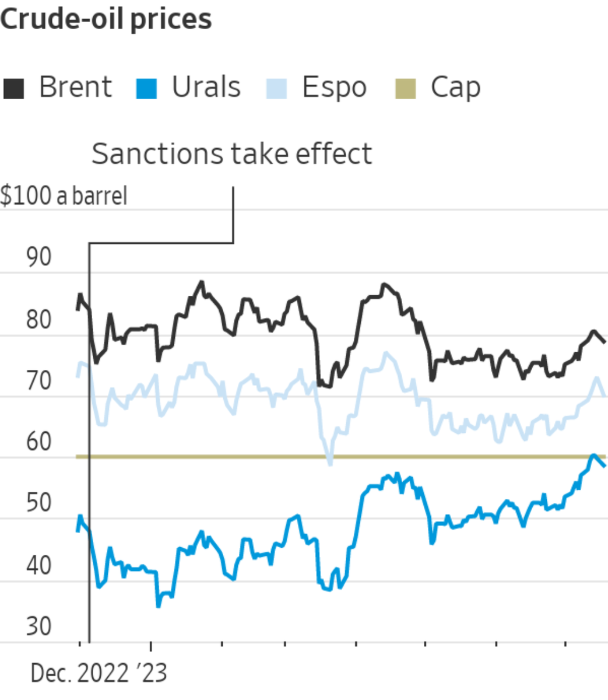Click the 90 y-axis label
The image size is (608, 700).
(39, 258)
